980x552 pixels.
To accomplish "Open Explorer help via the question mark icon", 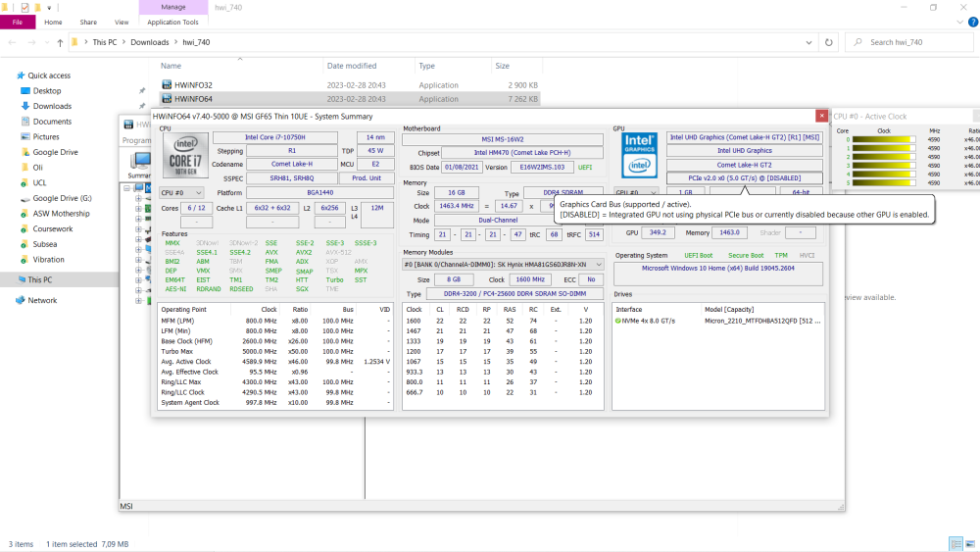I will point(971,22).
